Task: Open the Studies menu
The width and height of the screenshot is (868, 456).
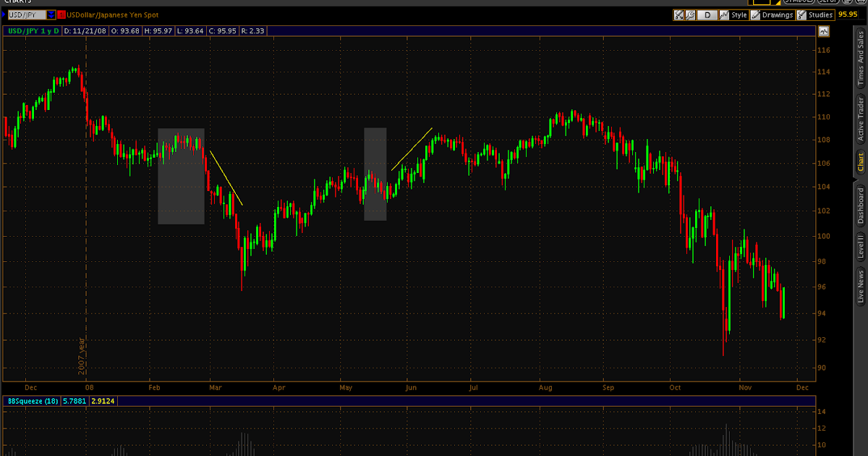Action: pos(815,14)
